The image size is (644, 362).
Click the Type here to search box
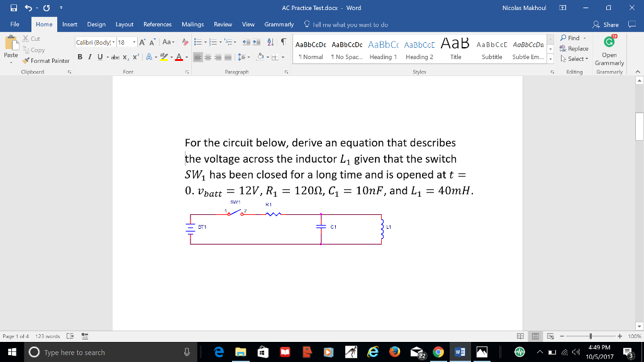click(x=75, y=352)
